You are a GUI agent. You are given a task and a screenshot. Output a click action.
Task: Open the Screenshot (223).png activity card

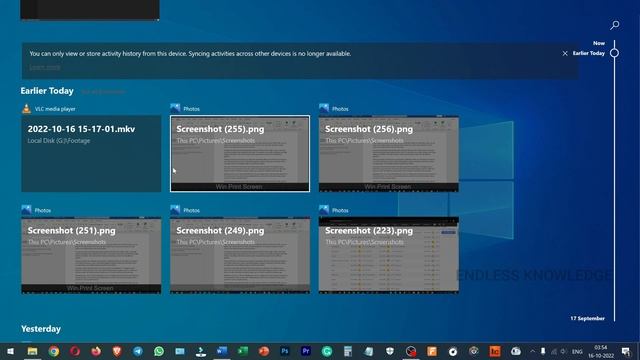389,255
